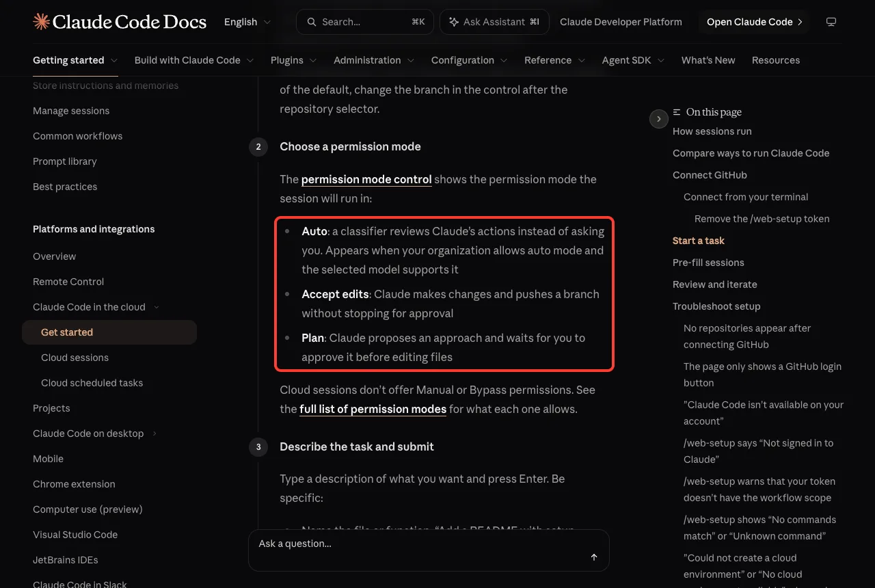Image resolution: width=875 pixels, height=588 pixels.
Task: Jump to Connect GitHub section
Action: click(710, 175)
